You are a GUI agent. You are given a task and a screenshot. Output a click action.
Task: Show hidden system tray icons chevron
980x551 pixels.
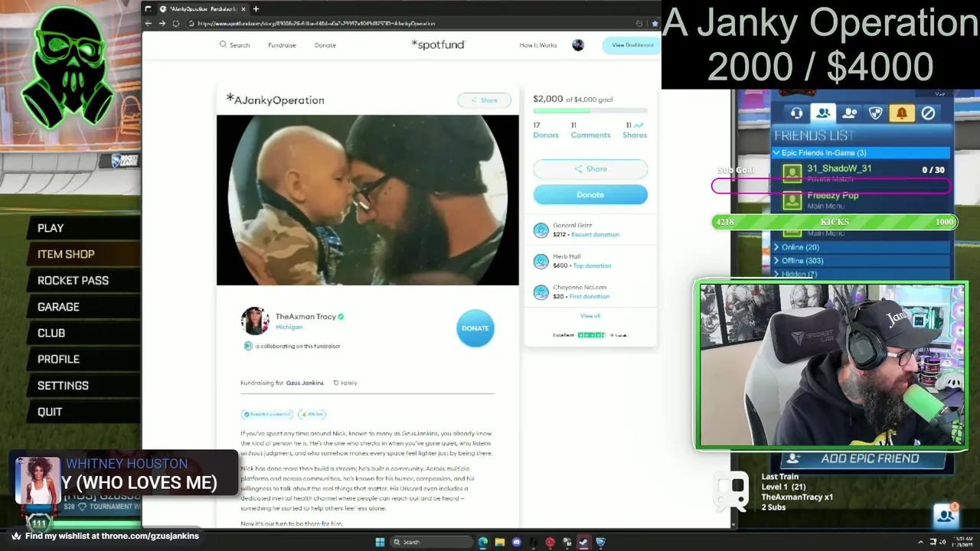[x=921, y=542]
